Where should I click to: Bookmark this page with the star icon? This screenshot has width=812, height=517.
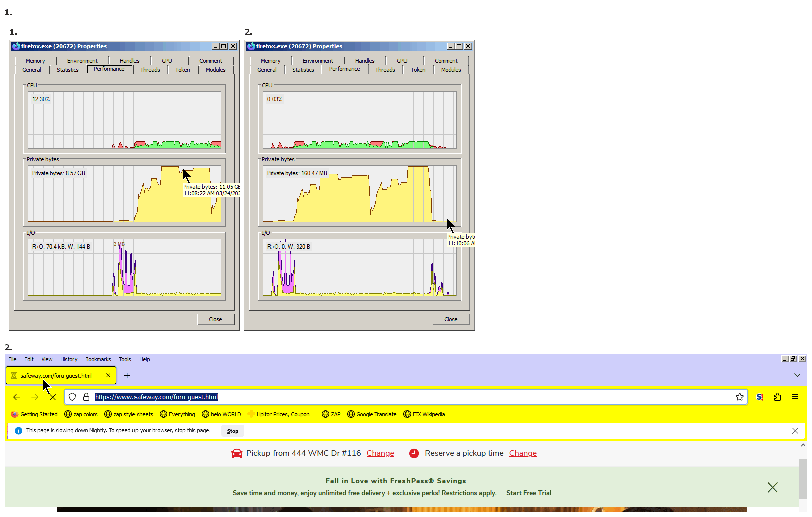coord(740,397)
